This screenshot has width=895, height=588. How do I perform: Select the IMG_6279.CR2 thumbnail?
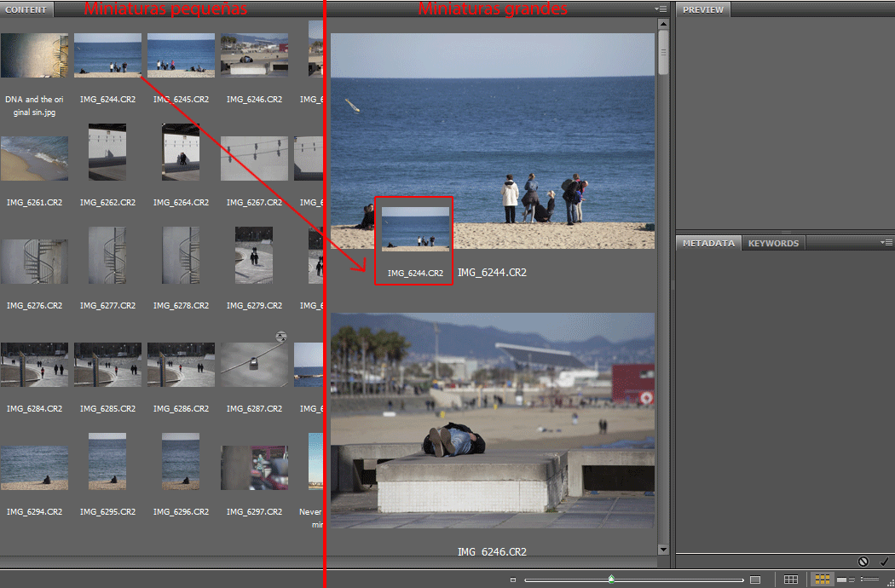[254, 255]
